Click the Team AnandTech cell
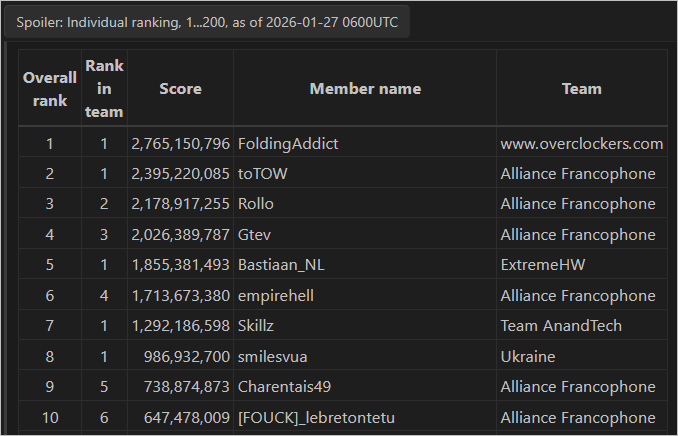Viewport: 678px width, 436px height. (x=561, y=326)
